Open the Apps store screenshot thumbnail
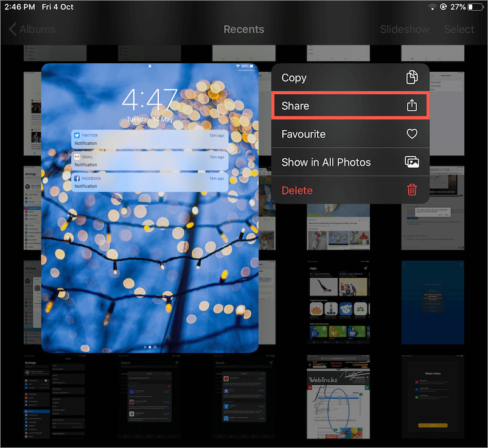Viewport: 488px width, 448px height. point(338,302)
